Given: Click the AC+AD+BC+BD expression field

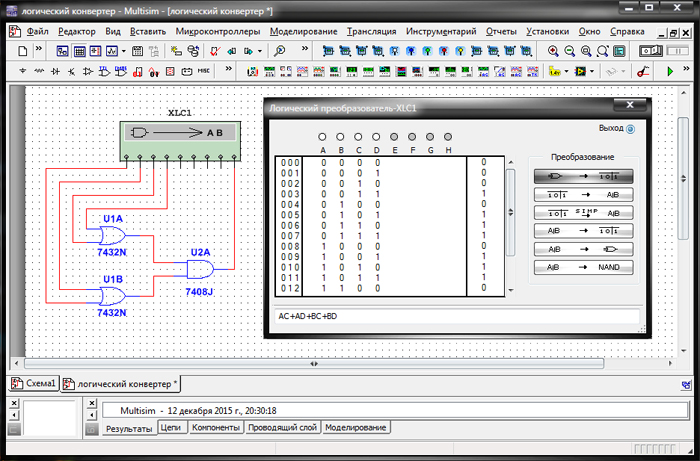Looking at the screenshot, I should pos(457,316).
